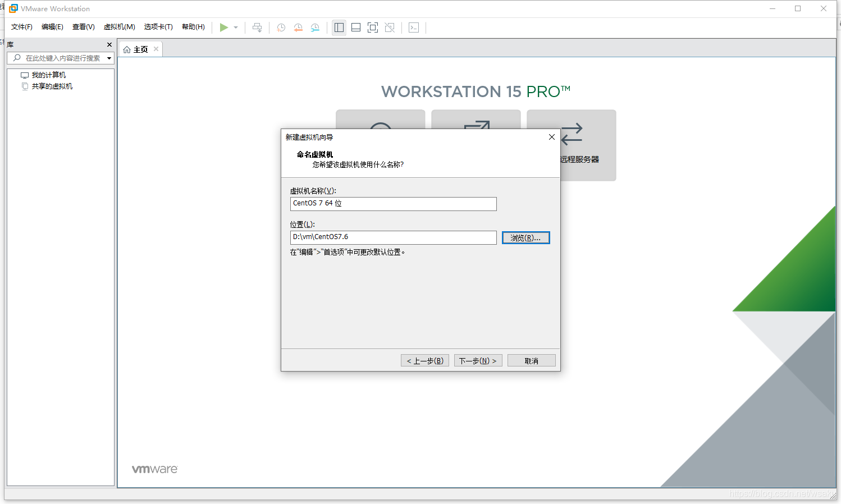Viewport: 841px width, 504px height.
Task: Open the 帮助(H) menu
Action: (x=193, y=27)
